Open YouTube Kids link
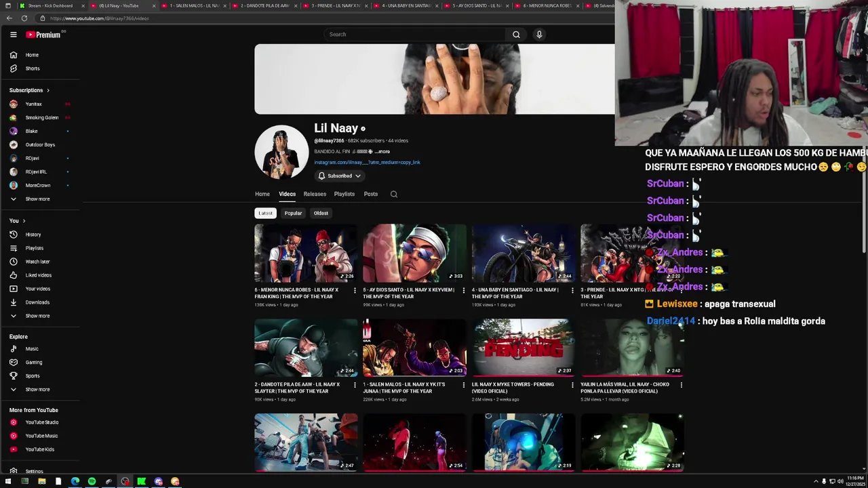This screenshot has height=488, width=868. tap(41, 449)
